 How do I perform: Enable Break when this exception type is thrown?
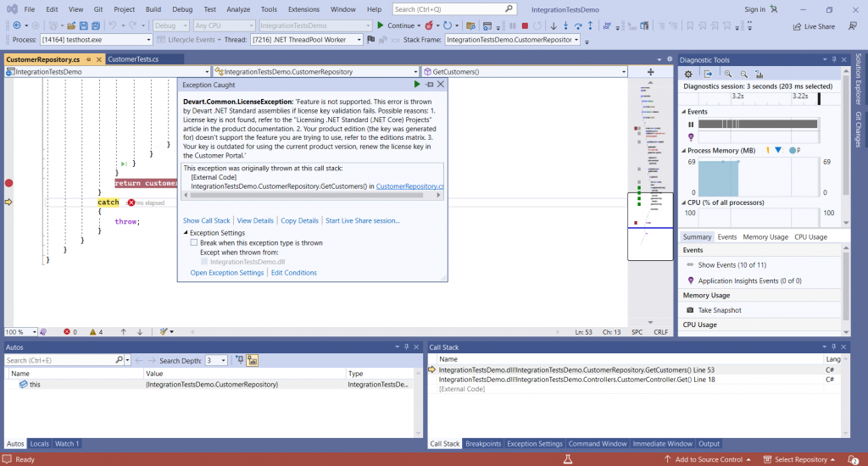point(194,242)
